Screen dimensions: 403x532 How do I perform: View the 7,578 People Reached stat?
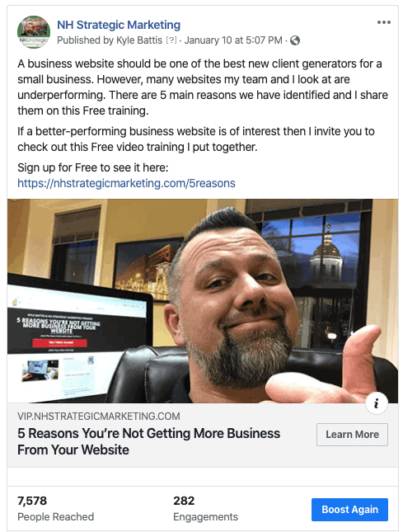point(55,509)
